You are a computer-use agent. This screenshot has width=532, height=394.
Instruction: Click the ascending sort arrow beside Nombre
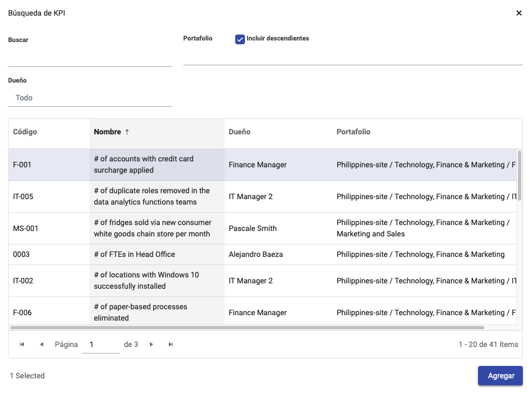coord(127,132)
